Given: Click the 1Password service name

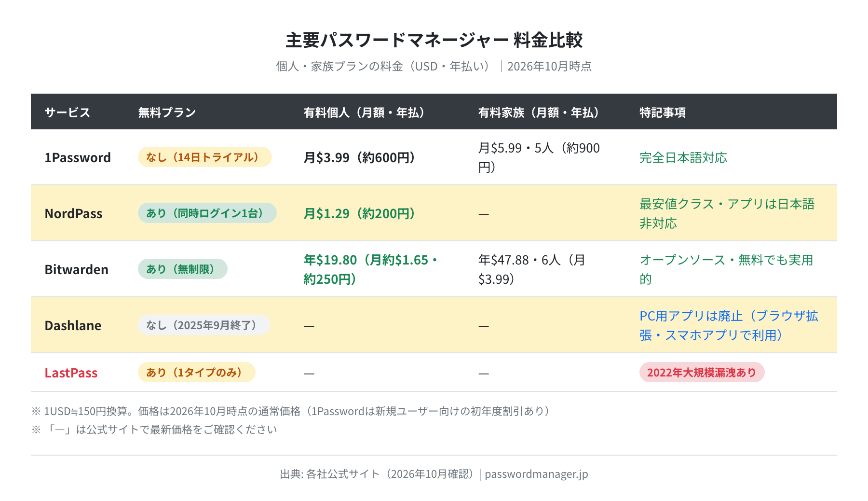Looking at the screenshot, I should pyautogui.click(x=78, y=157).
